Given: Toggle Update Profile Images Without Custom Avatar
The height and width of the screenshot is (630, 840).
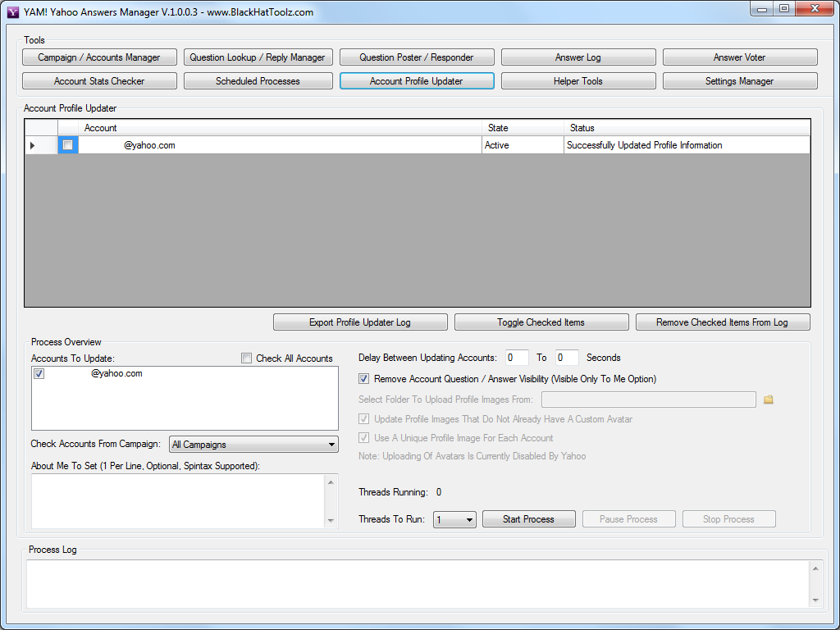Looking at the screenshot, I should (363, 419).
